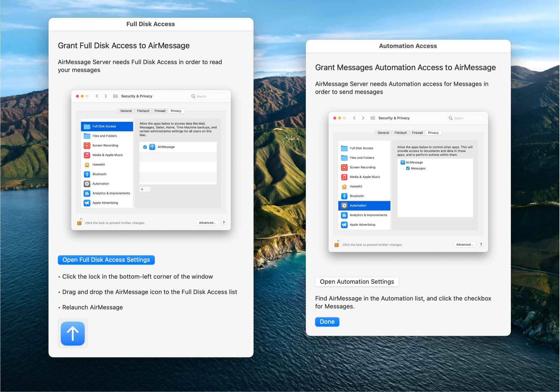560x392 pixels.
Task: Click AirMessage entry in Automation app list
Action: pos(412,162)
